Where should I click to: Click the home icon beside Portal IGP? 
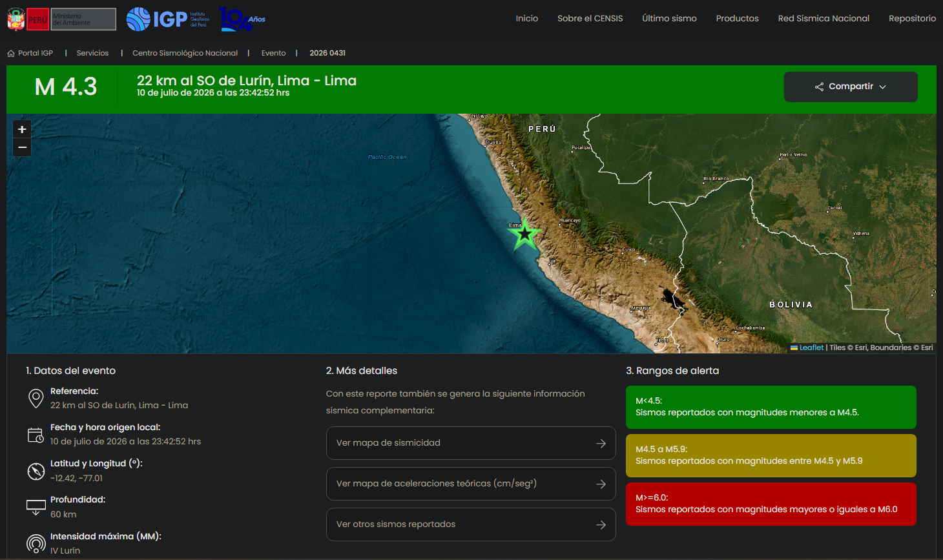pyautogui.click(x=11, y=54)
